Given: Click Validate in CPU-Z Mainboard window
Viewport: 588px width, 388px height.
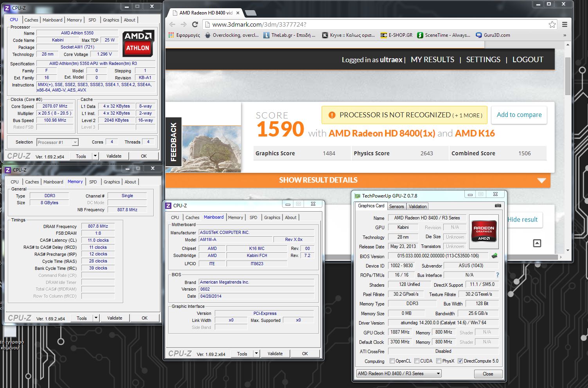Looking at the screenshot, I should [x=275, y=354].
